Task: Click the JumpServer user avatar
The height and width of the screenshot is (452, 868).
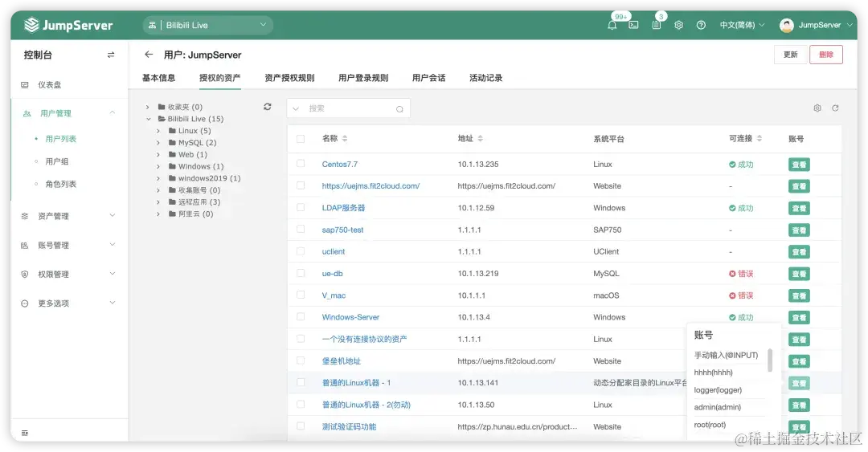Action: pyautogui.click(x=787, y=25)
